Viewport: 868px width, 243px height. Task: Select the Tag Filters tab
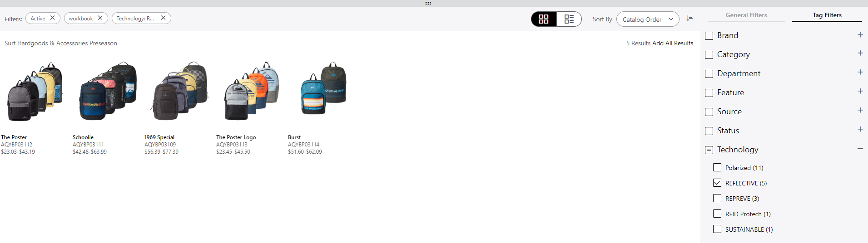click(x=827, y=15)
